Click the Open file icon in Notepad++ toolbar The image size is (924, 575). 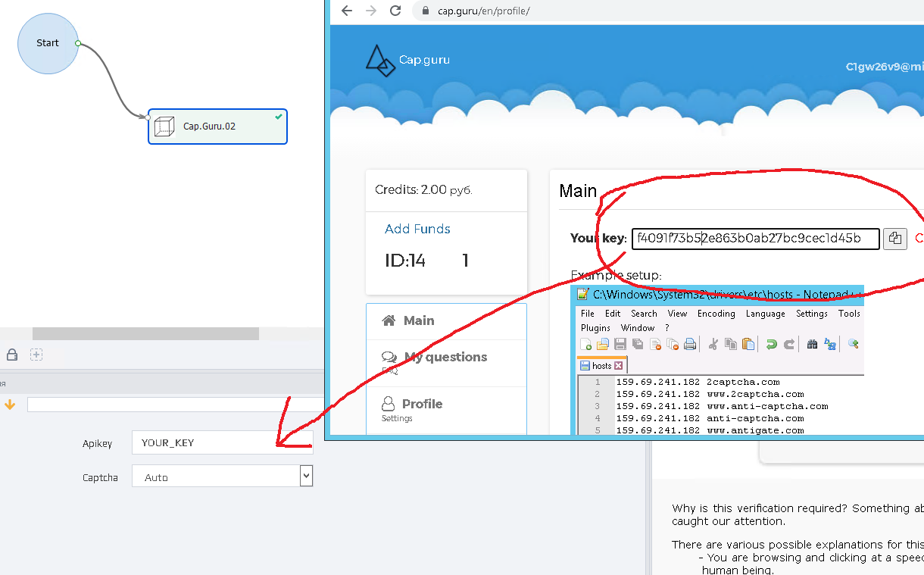click(x=603, y=345)
